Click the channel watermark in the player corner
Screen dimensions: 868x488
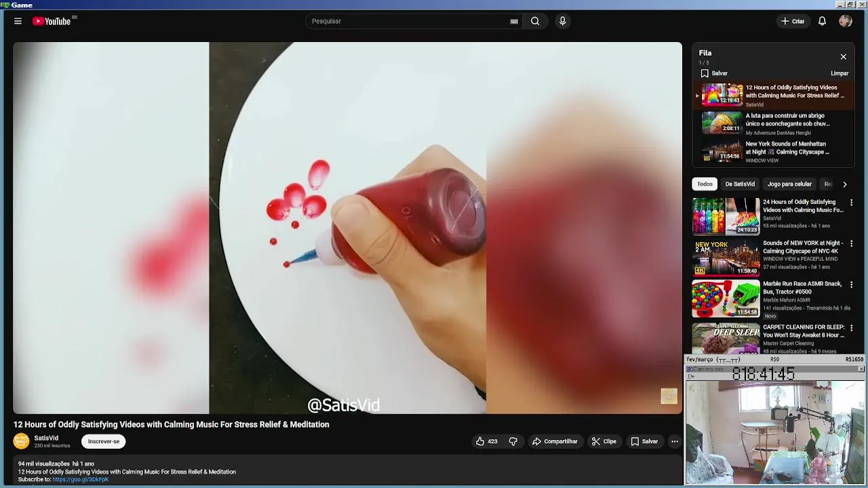(669, 396)
